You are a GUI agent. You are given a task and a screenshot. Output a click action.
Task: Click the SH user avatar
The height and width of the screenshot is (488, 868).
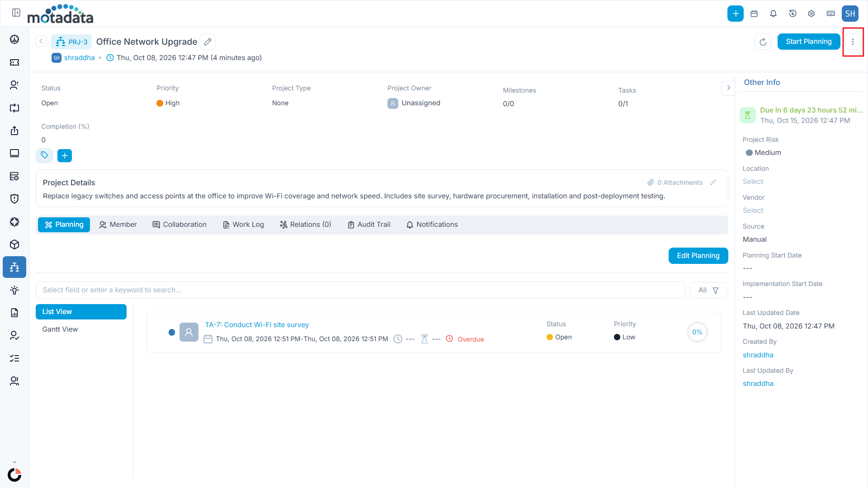click(850, 14)
